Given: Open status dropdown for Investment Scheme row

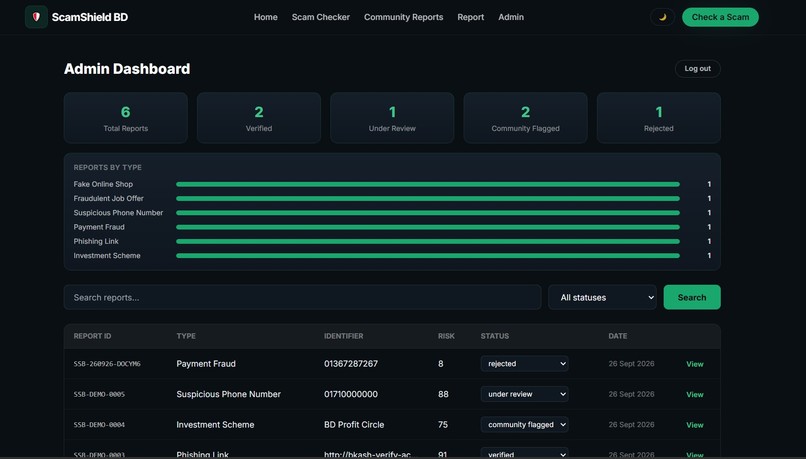Looking at the screenshot, I should 524,425.
